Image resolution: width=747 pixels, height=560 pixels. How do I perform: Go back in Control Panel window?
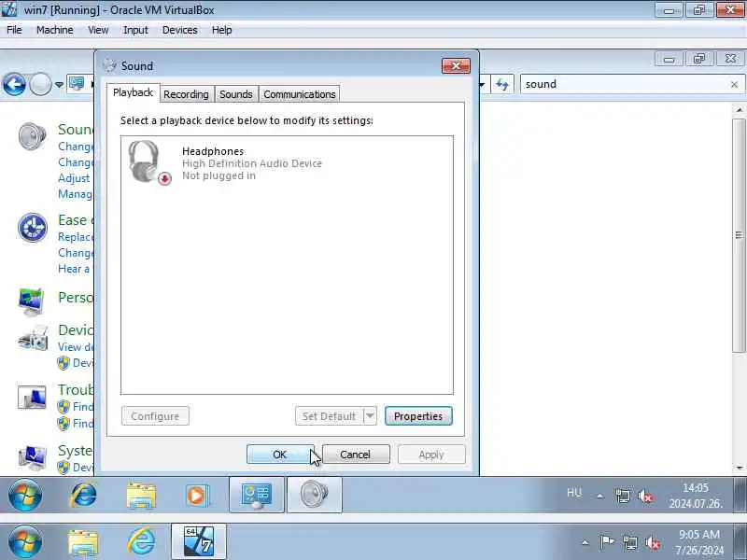14,85
